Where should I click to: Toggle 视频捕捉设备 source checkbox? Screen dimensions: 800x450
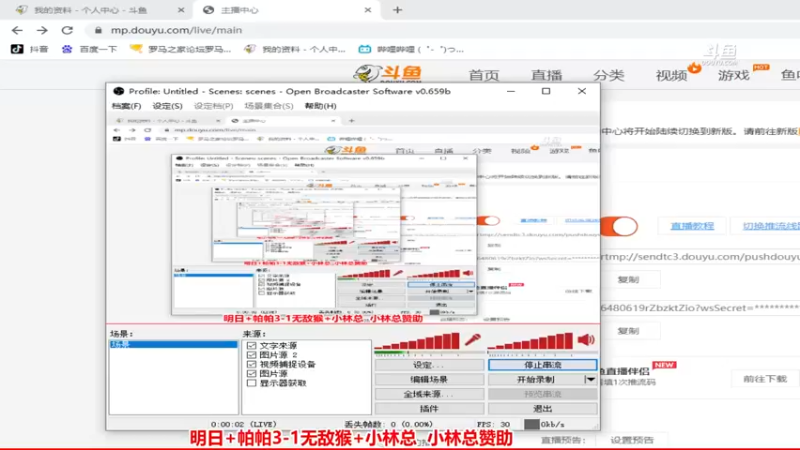coord(252,364)
